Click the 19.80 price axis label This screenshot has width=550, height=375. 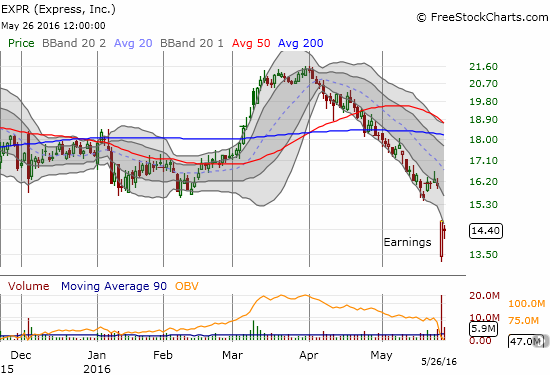(x=483, y=102)
